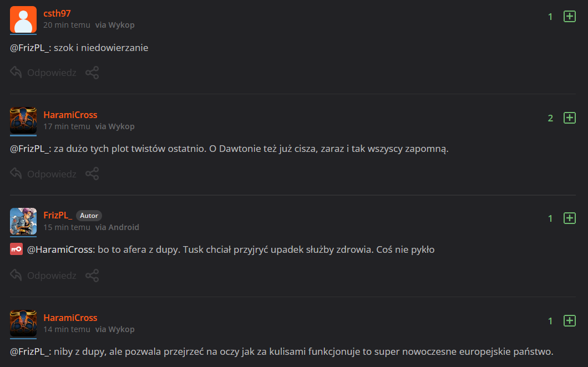Reply to csth97 with Odpowiedz
Image resolution: width=588 pixels, height=367 pixels.
pos(43,73)
